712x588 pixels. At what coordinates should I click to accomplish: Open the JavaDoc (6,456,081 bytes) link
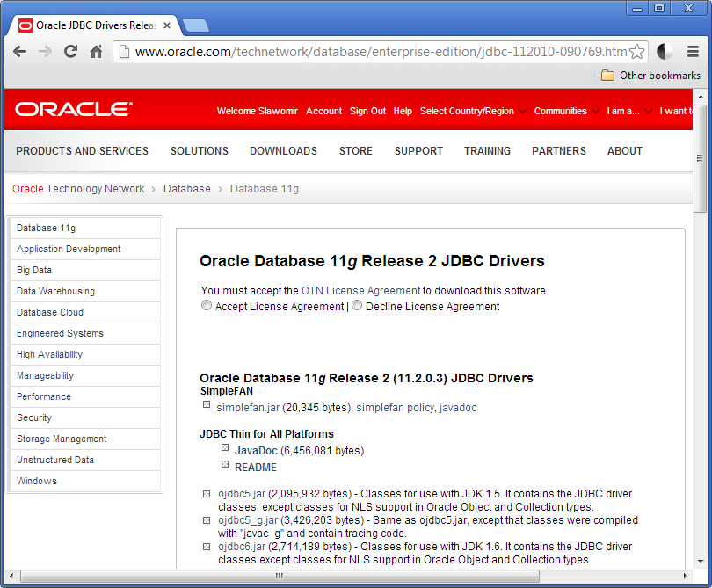coord(256,450)
